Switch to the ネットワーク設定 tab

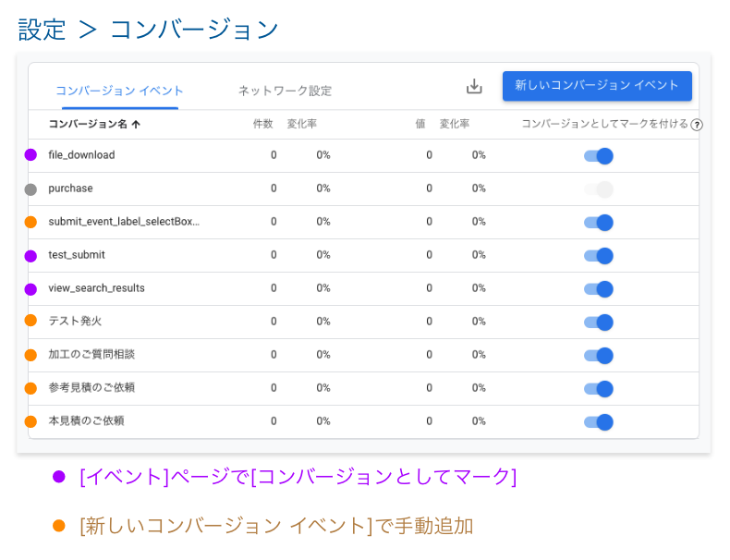click(x=285, y=91)
